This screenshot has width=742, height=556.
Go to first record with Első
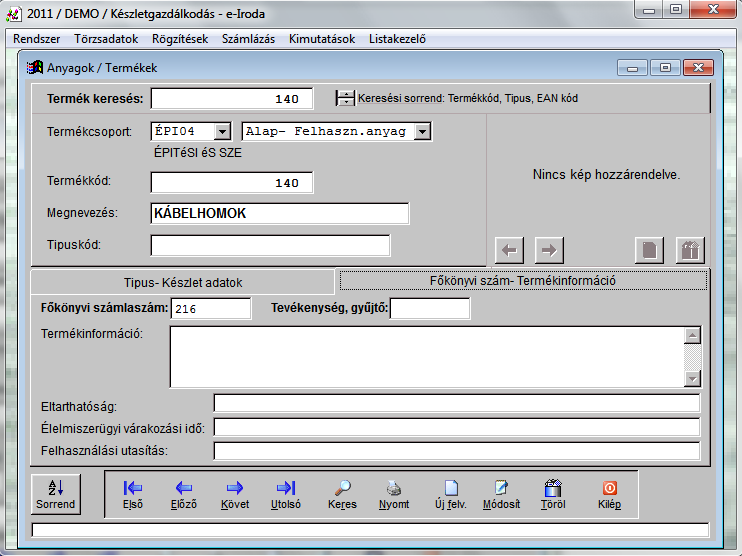[x=133, y=493]
